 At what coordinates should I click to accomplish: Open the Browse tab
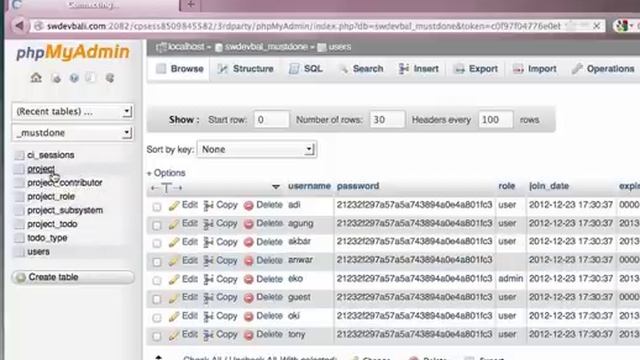(x=180, y=69)
